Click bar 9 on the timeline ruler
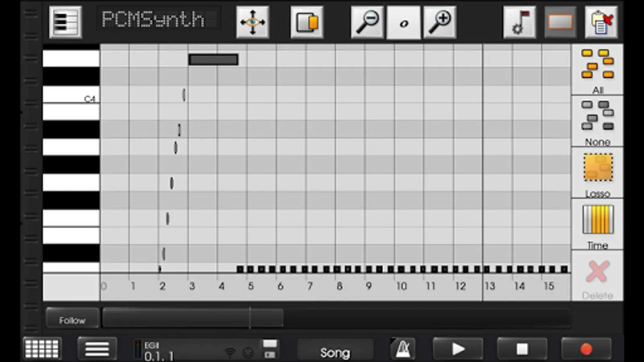Image resolution: width=644 pixels, height=362 pixels. point(369,286)
